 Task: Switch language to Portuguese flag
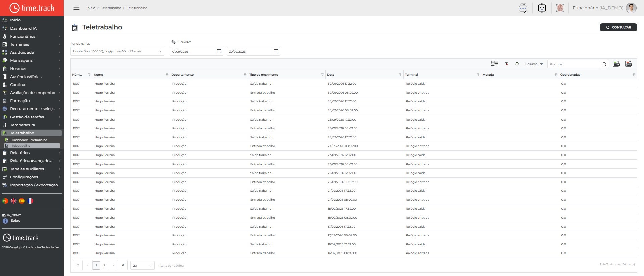(5, 201)
